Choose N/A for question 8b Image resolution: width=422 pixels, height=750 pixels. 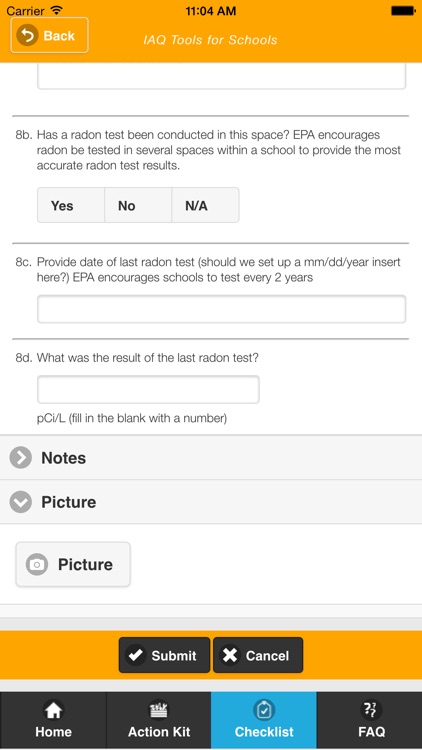205,205
